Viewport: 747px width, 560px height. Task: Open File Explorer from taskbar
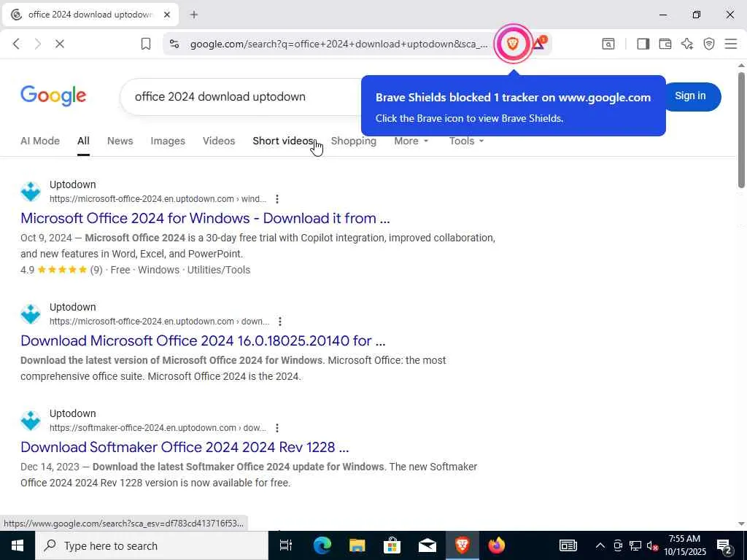pos(357,545)
